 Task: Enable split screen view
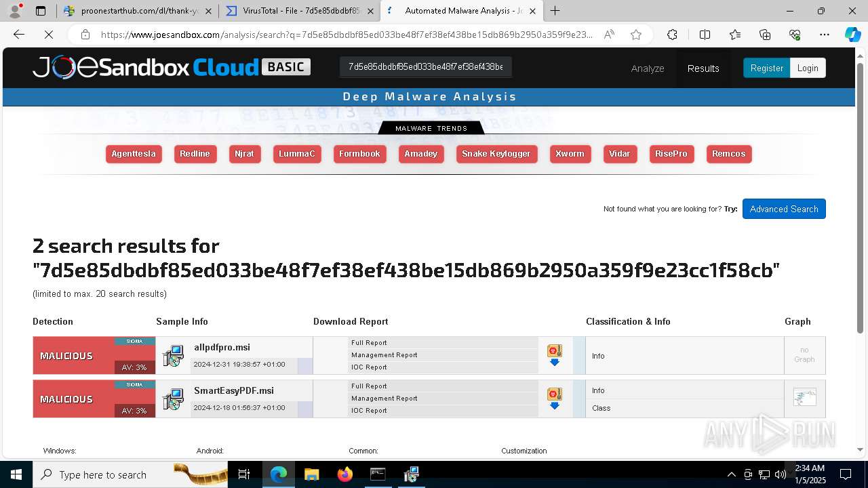coord(705,35)
